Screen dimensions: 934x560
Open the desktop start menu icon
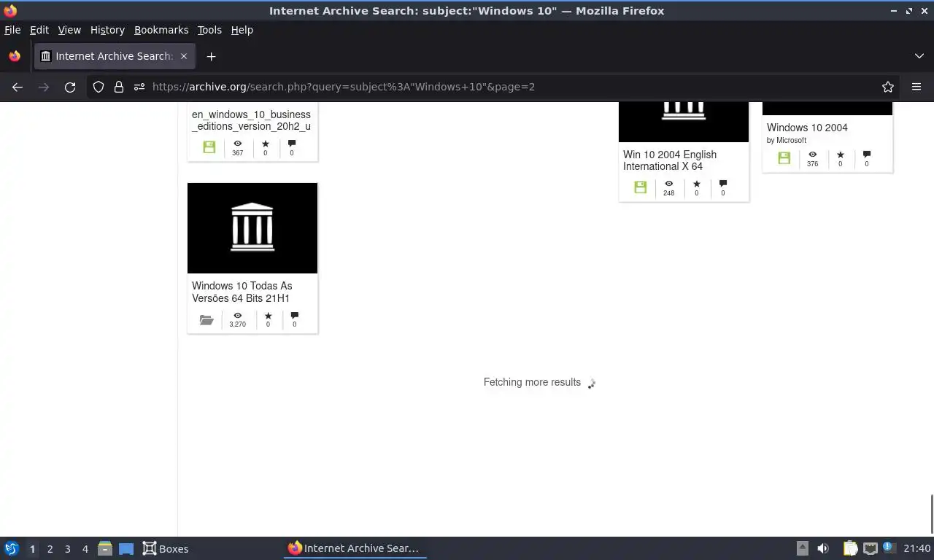click(12, 549)
